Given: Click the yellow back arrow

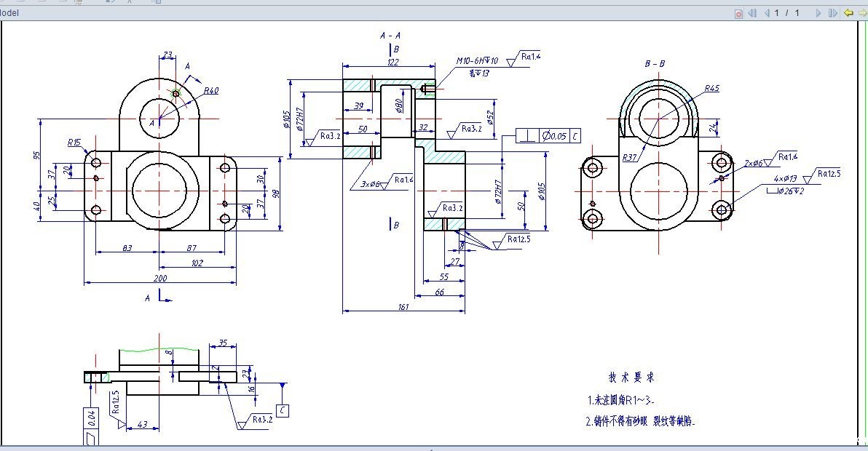Looking at the screenshot, I should click(848, 13).
